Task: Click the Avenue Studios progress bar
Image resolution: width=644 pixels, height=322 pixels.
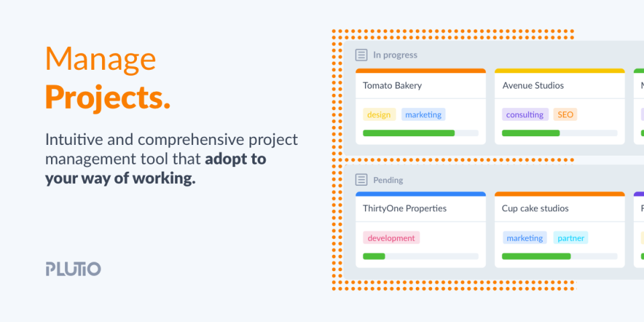Action: (559, 133)
